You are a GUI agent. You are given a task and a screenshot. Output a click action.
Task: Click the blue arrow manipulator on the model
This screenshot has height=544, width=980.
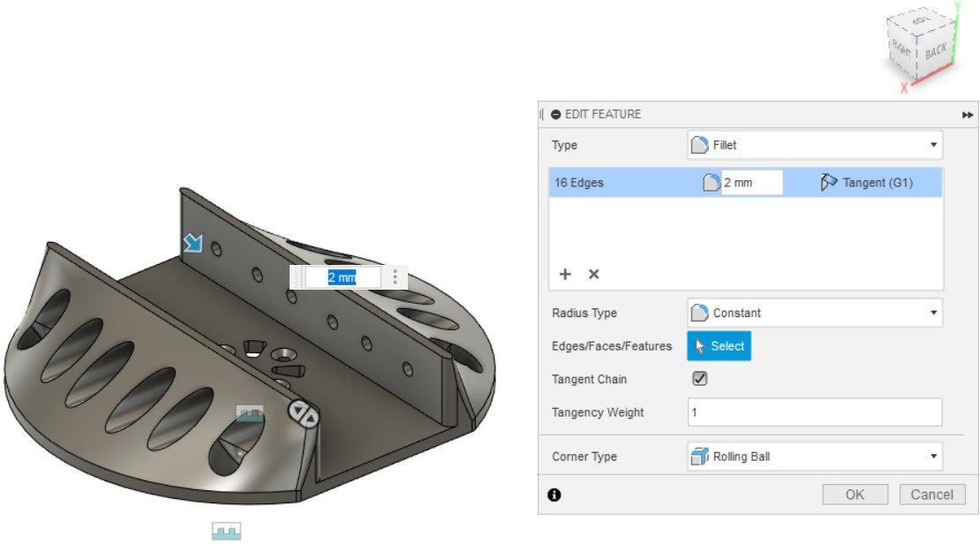coord(193,243)
